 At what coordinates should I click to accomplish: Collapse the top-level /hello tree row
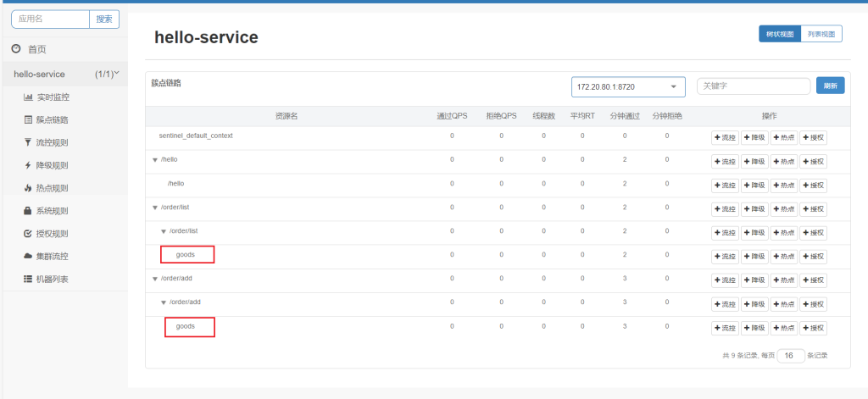coord(154,160)
